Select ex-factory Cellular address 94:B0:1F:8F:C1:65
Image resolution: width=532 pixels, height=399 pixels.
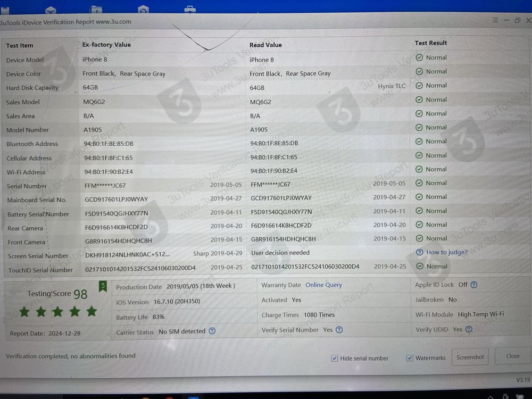(x=109, y=158)
